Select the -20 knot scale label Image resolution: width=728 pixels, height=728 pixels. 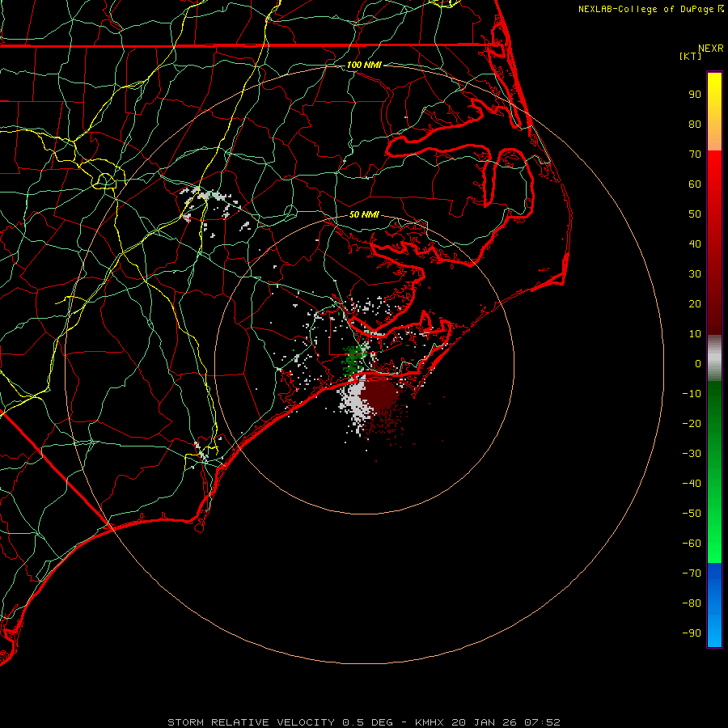tap(692, 423)
